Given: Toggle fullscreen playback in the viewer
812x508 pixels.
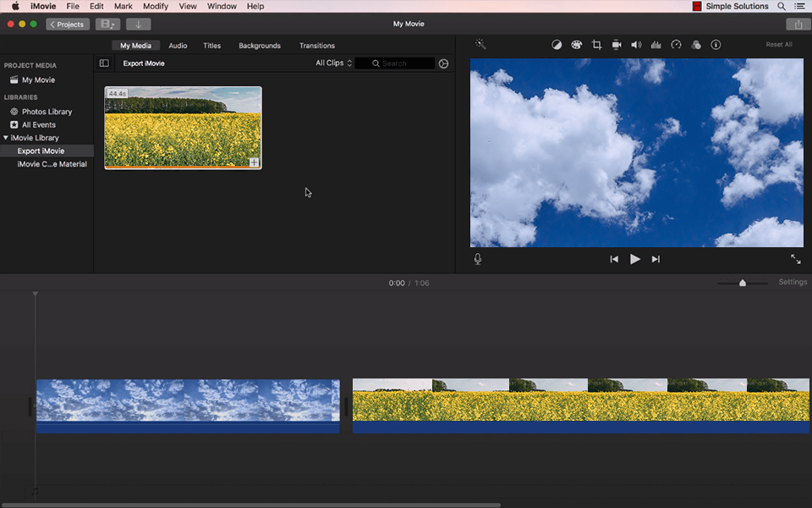Looking at the screenshot, I should tap(795, 259).
